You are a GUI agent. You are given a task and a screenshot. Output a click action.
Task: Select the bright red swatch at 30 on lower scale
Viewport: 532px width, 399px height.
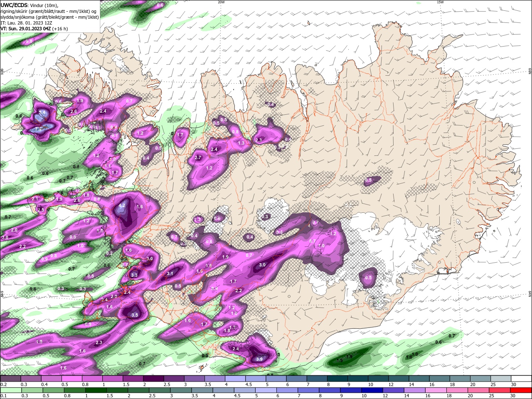[522, 390]
